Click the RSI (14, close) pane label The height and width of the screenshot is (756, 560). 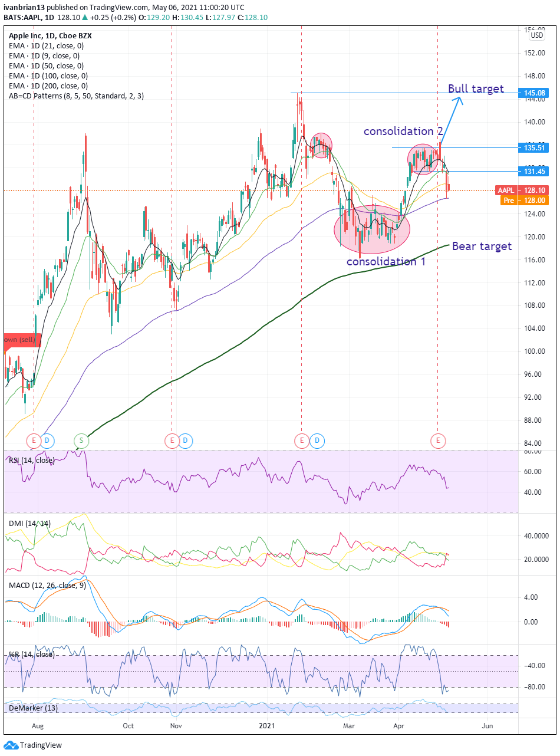[31, 461]
